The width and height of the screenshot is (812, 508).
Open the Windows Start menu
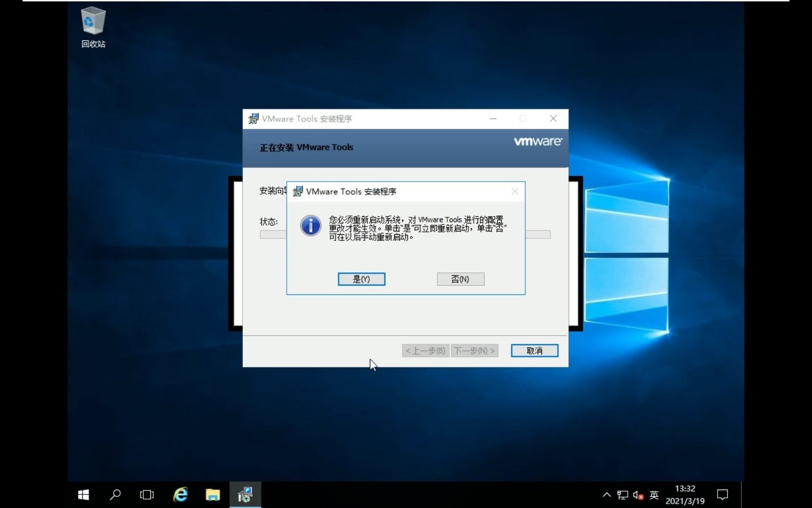point(83,495)
